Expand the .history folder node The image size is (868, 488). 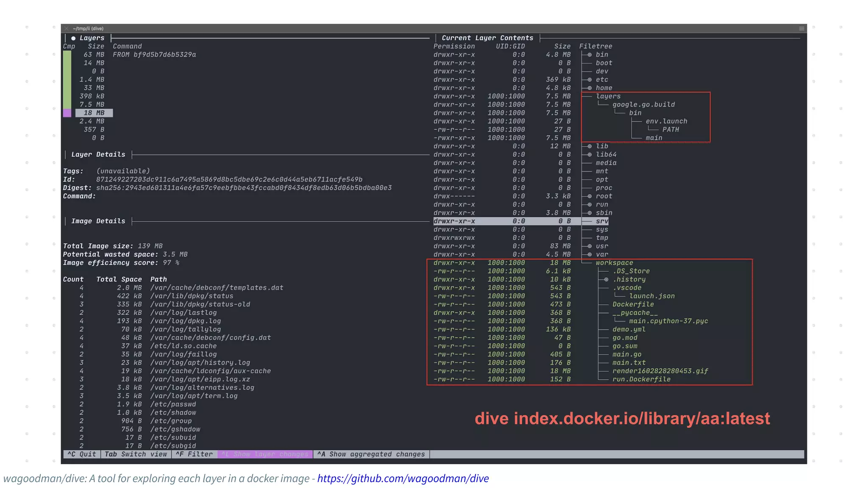[x=606, y=280]
